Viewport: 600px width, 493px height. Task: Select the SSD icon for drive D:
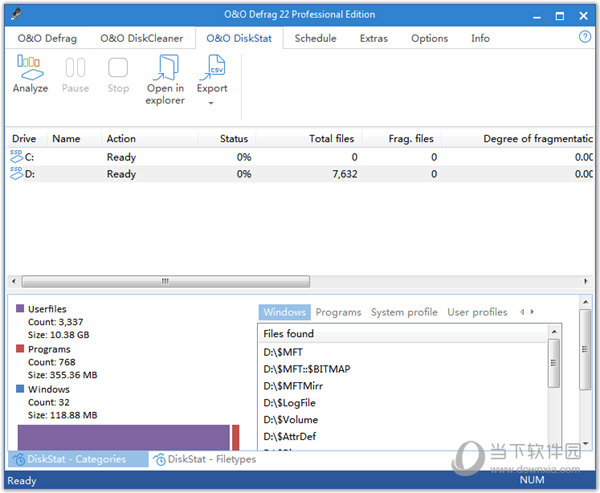16,173
